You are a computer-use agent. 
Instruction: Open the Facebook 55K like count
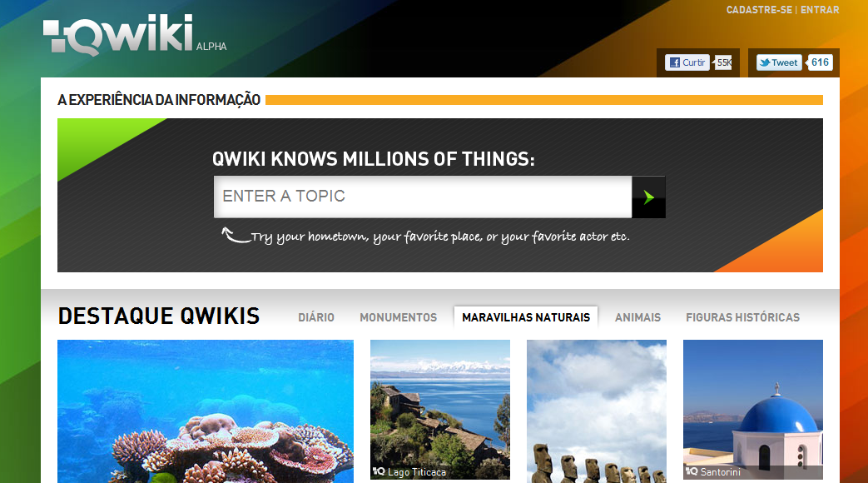point(723,62)
